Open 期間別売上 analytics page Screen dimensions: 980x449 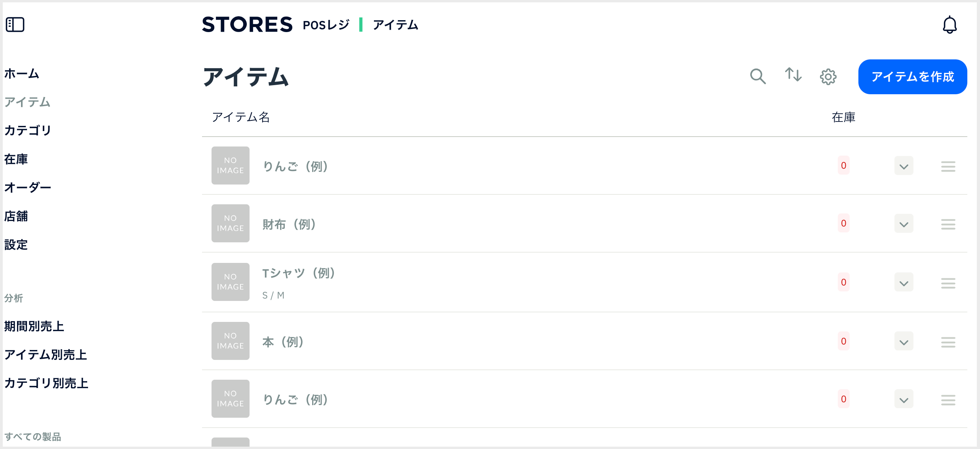(34, 326)
